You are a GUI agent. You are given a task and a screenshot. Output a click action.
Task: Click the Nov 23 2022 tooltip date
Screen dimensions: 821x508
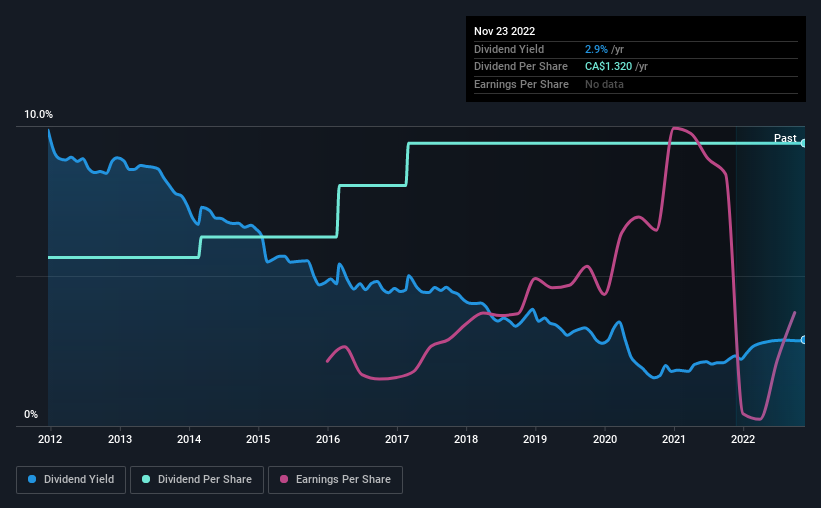[504, 31]
